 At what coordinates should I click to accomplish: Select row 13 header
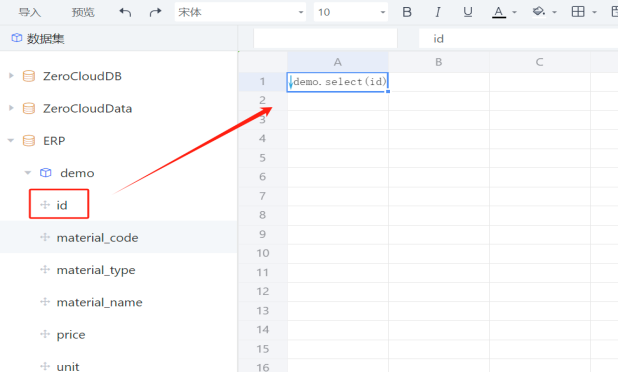pyautogui.click(x=262, y=311)
